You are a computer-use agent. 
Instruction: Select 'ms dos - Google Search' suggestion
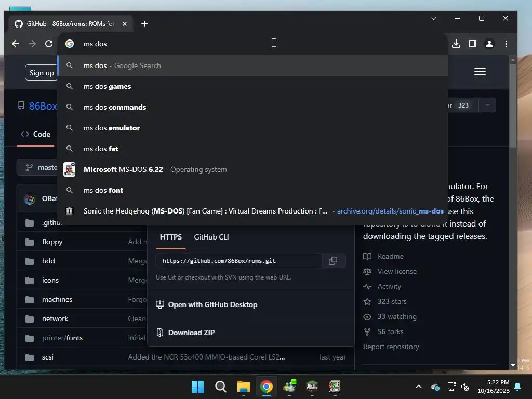tap(253, 65)
